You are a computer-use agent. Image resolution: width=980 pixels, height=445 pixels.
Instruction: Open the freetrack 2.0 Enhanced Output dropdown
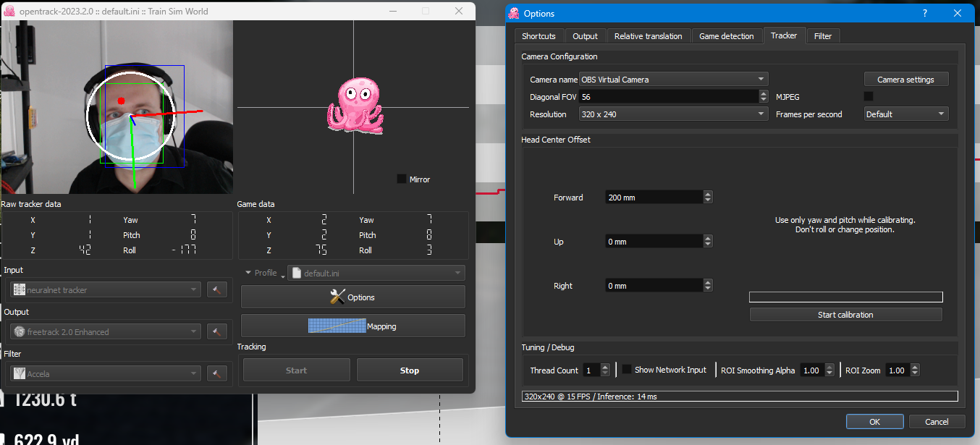click(106, 331)
